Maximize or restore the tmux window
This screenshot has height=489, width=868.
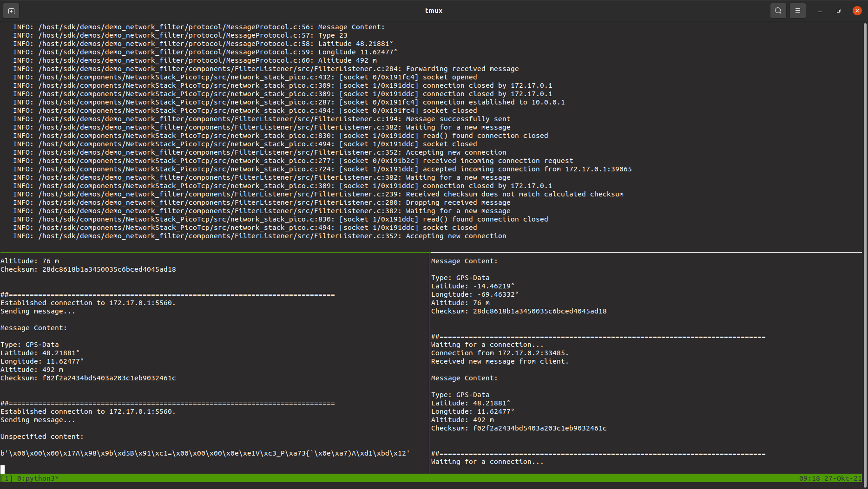coord(839,11)
